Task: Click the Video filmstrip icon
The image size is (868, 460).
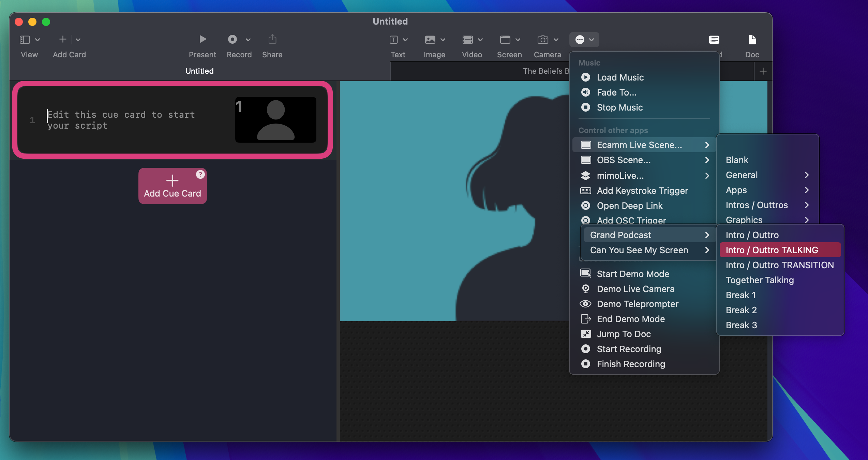Action: (x=468, y=40)
